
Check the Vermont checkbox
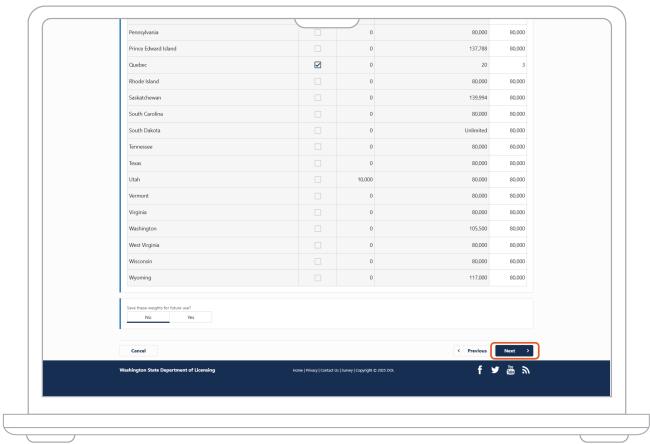tap(318, 196)
